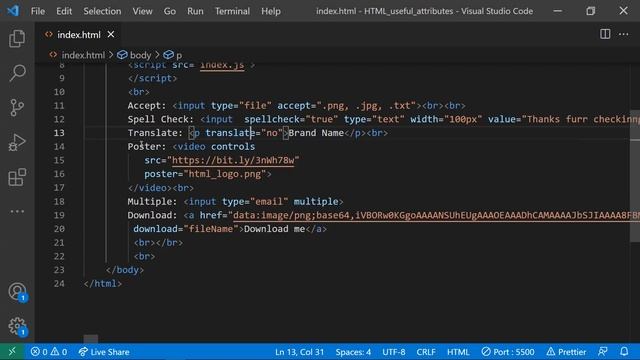Change end of line sequence CRLF

click(426, 352)
